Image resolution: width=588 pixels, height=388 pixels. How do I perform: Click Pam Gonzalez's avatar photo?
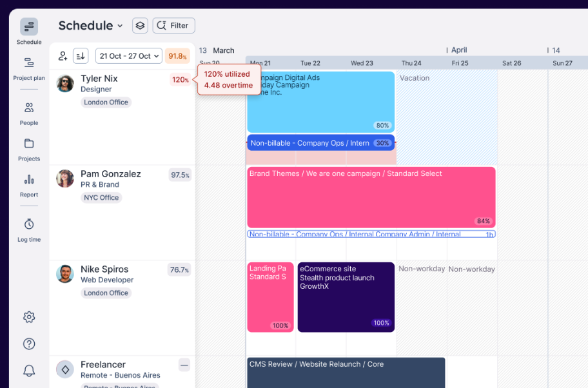[65, 179]
